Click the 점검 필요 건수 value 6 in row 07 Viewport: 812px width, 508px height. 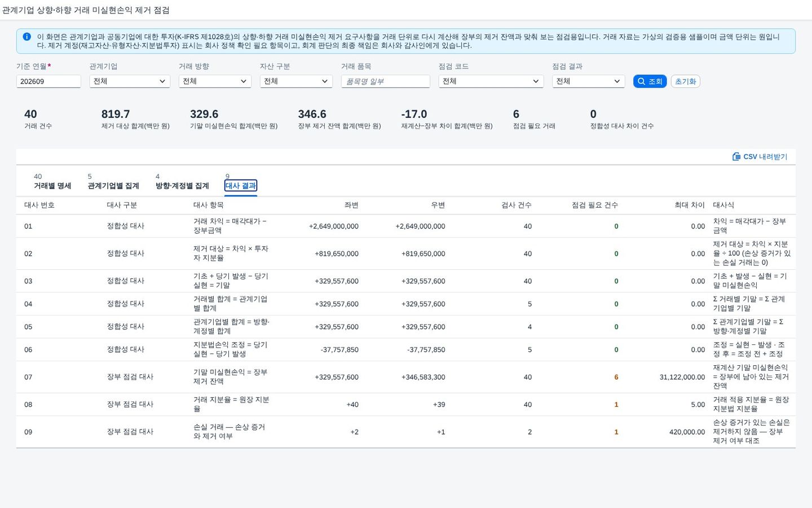tap(616, 377)
